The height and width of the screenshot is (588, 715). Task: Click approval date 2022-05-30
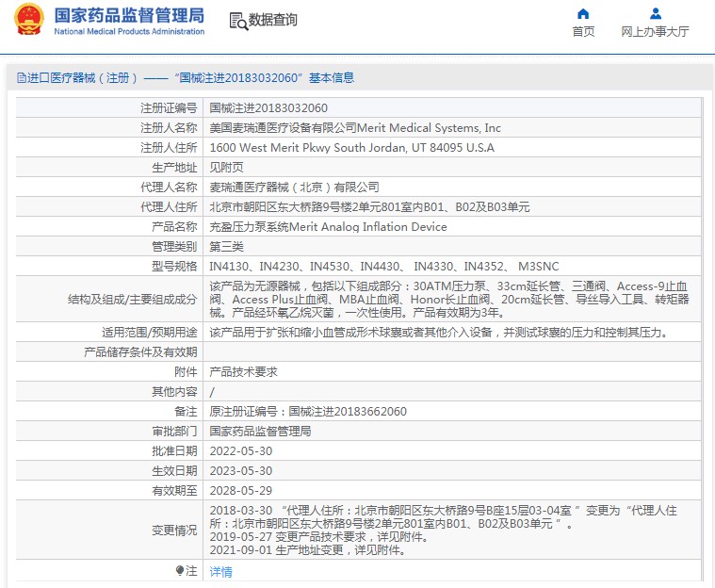(241, 451)
